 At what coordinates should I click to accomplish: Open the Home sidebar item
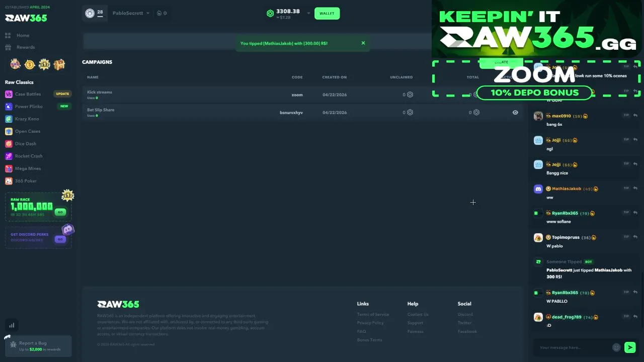(23, 35)
